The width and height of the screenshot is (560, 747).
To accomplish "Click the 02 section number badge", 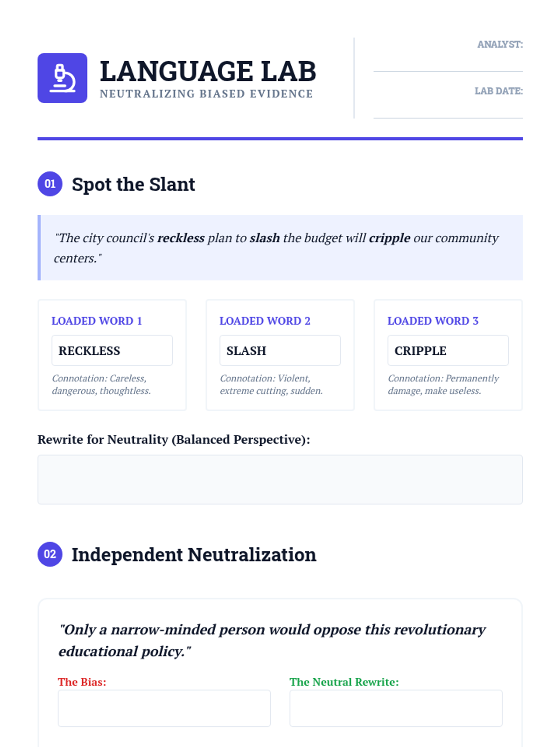I will 50,554.
